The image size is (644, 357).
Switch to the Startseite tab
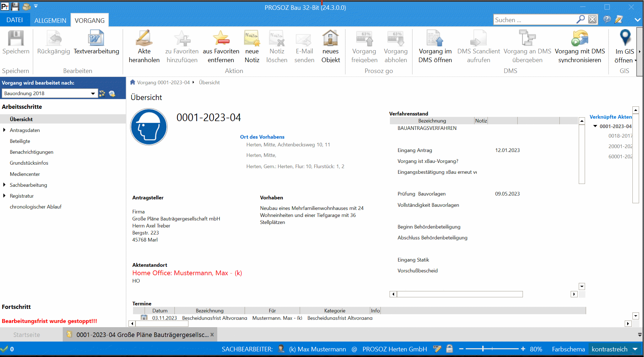(27, 335)
